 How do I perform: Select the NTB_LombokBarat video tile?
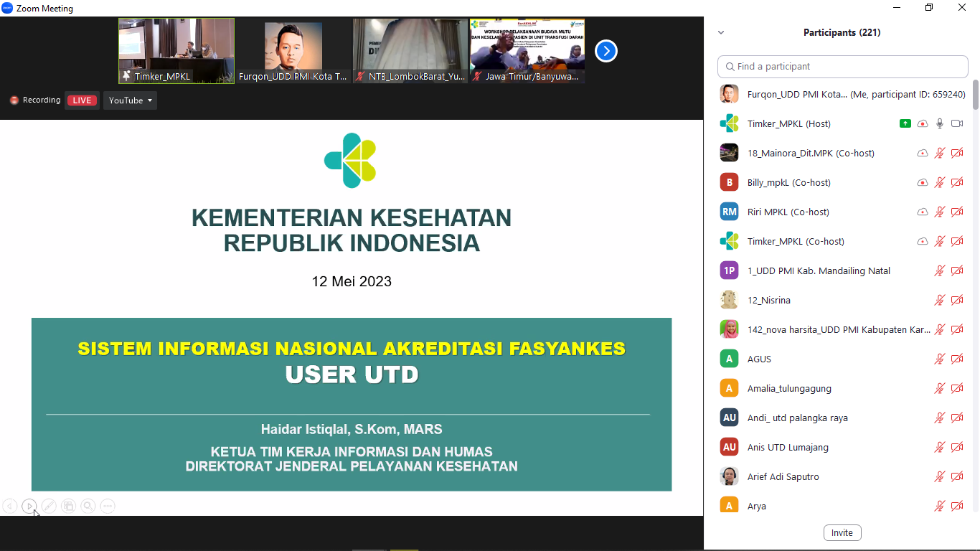[410, 51]
